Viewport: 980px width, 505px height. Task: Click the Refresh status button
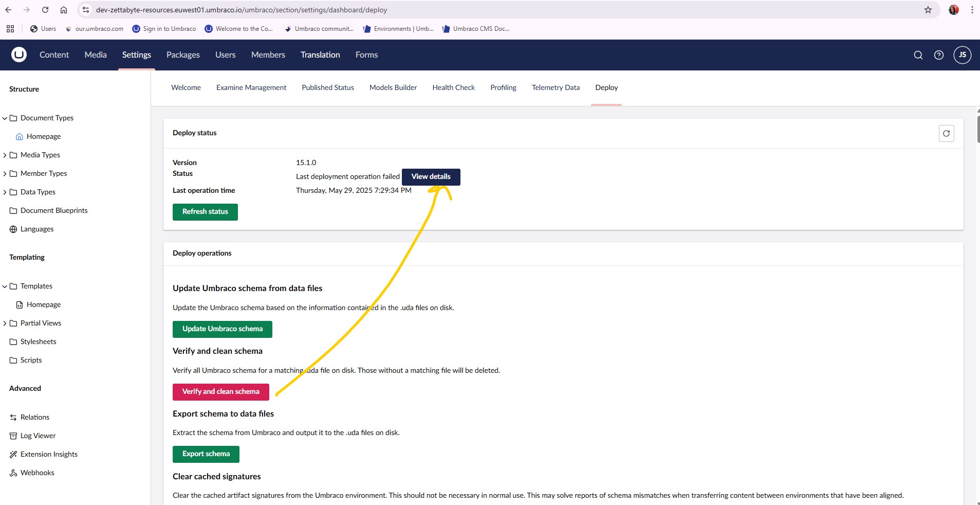205,212
